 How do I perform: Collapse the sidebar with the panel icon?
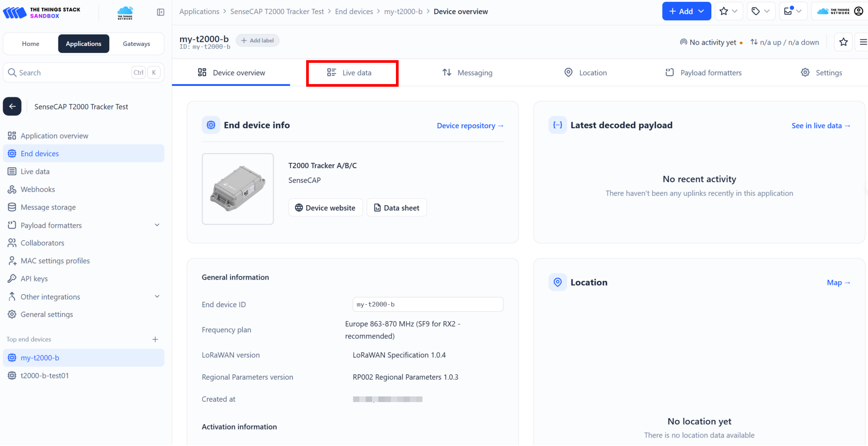[161, 12]
